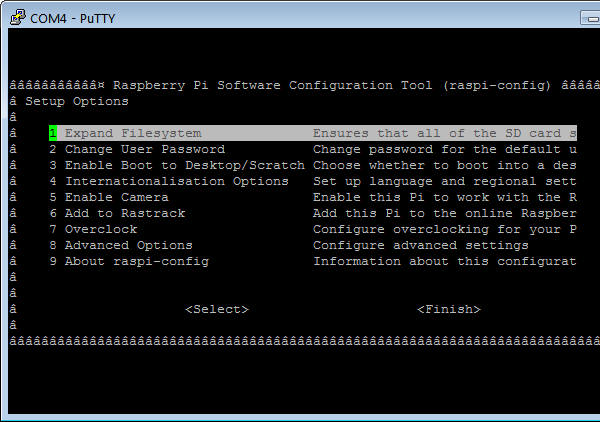Click description 'Configure advanced settings'

(x=421, y=245)
